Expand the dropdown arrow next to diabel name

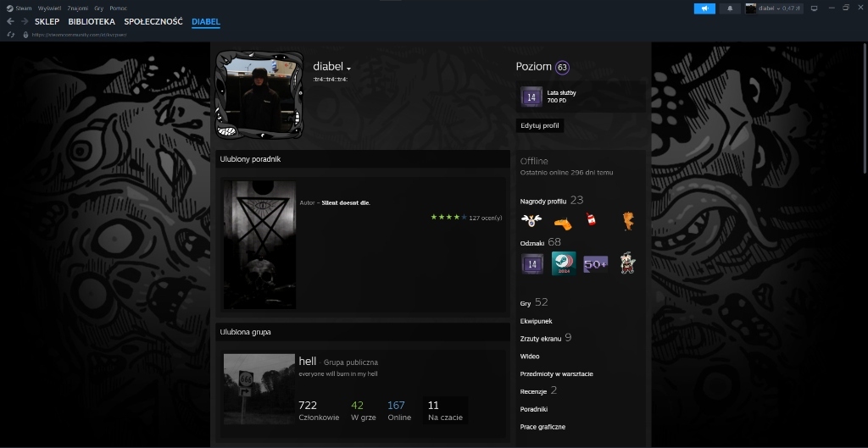pos(348,69)
